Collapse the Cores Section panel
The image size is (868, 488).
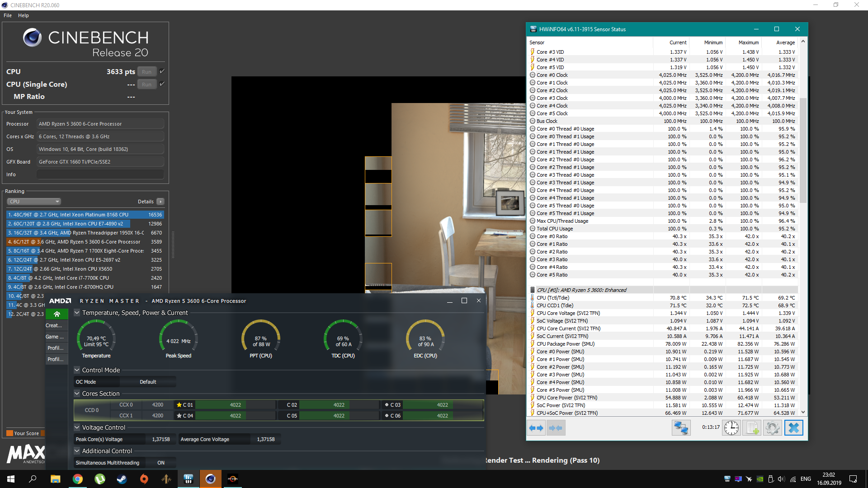[77, 394]
